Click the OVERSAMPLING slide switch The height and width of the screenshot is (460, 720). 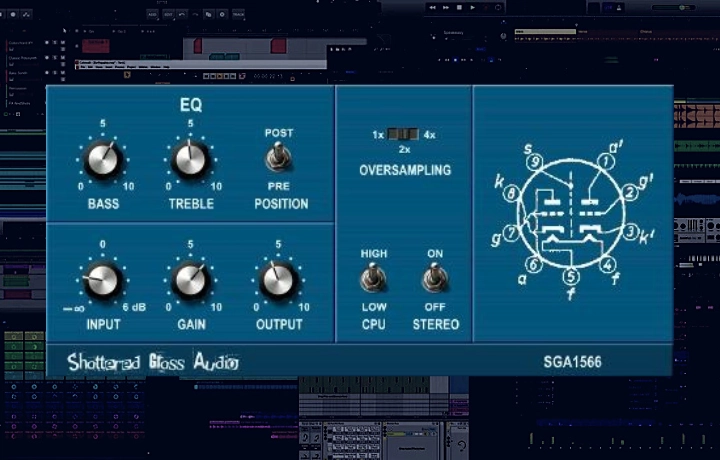[403, 134]
